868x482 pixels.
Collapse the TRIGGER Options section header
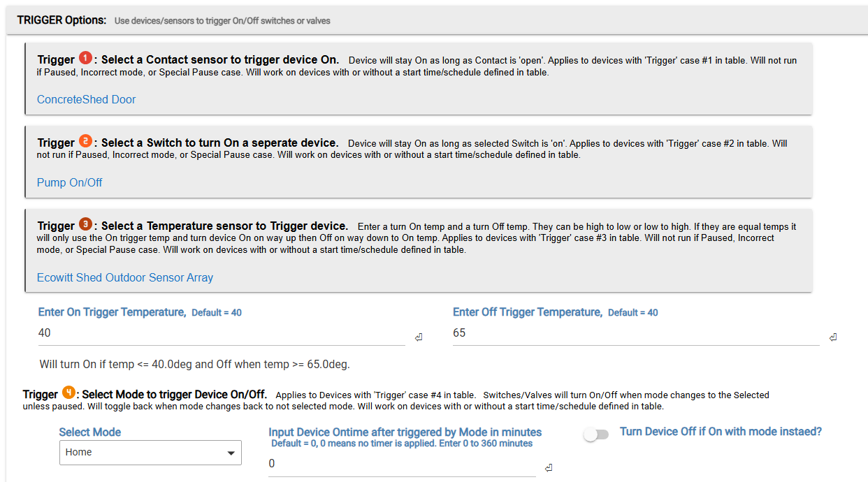click(62, 20)
